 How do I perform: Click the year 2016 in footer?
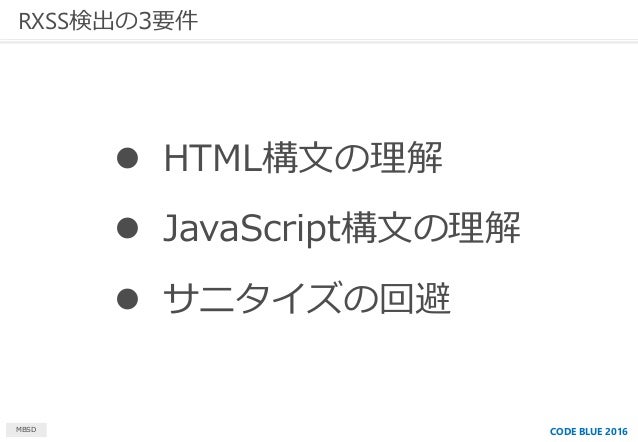tap(616, 431)
